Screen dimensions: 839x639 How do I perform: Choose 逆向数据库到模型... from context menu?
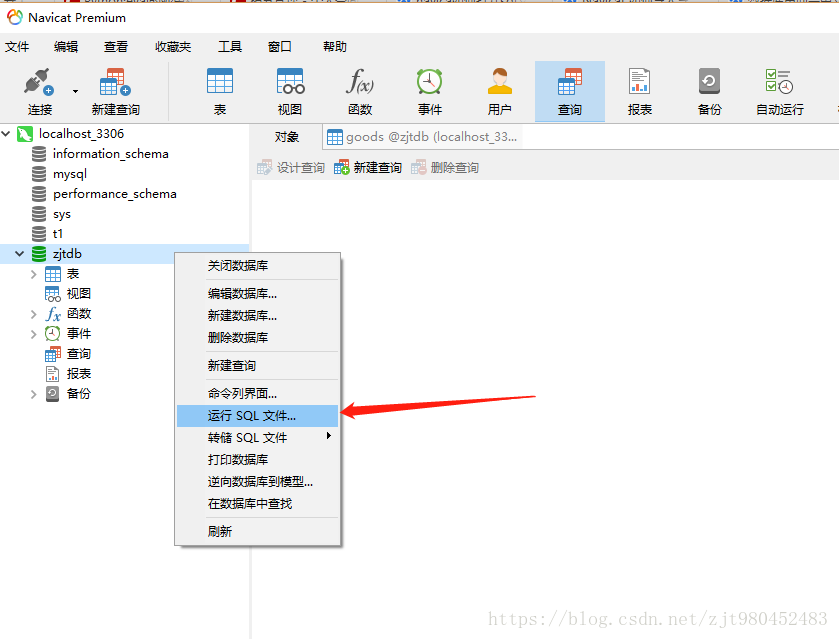pyautogui.click(x=257, y=482)
